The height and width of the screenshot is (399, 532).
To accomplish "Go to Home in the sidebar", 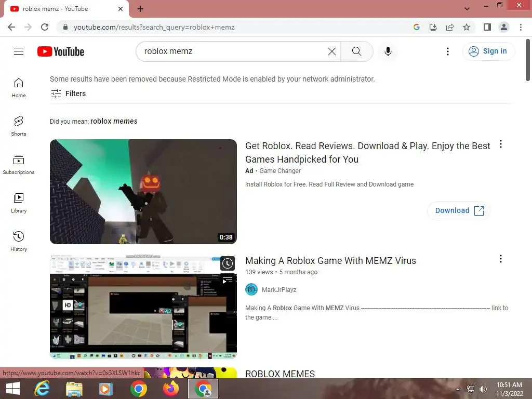I will point(19,87).
